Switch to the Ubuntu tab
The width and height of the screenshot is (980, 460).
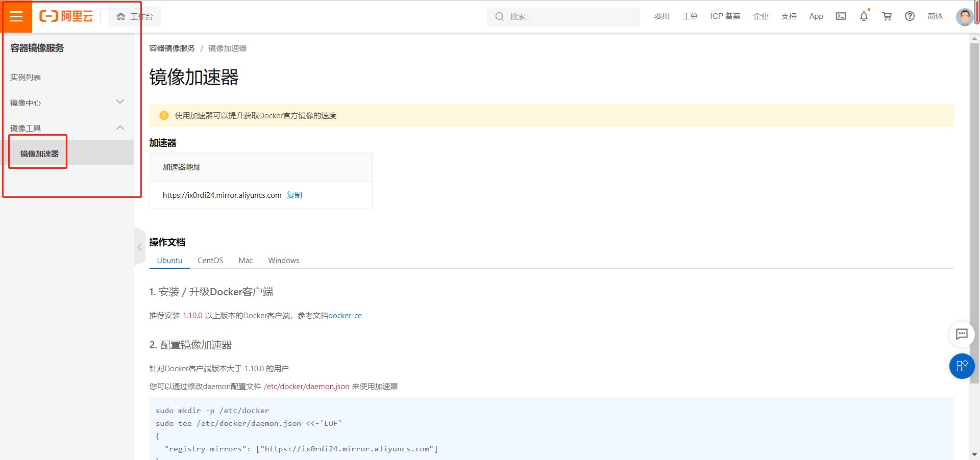point(169,260)
